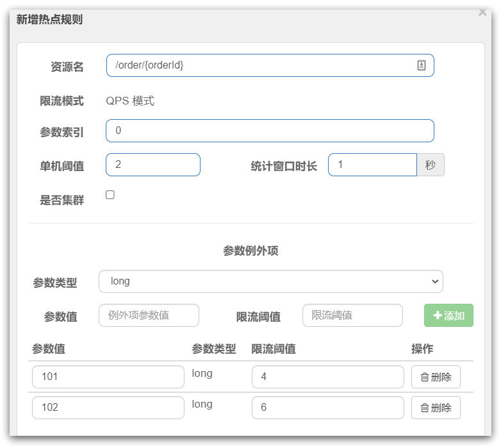Delete the exception row for parameter 102
The width and height of the screenshot is (501, 448).
(x=436, y=408)
